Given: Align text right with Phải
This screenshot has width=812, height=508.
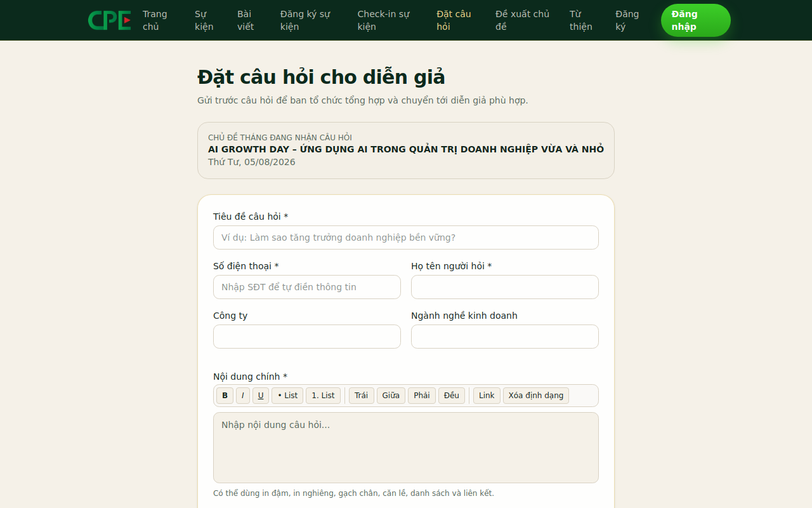Looking at the screenshot, I should coord(422,396).
